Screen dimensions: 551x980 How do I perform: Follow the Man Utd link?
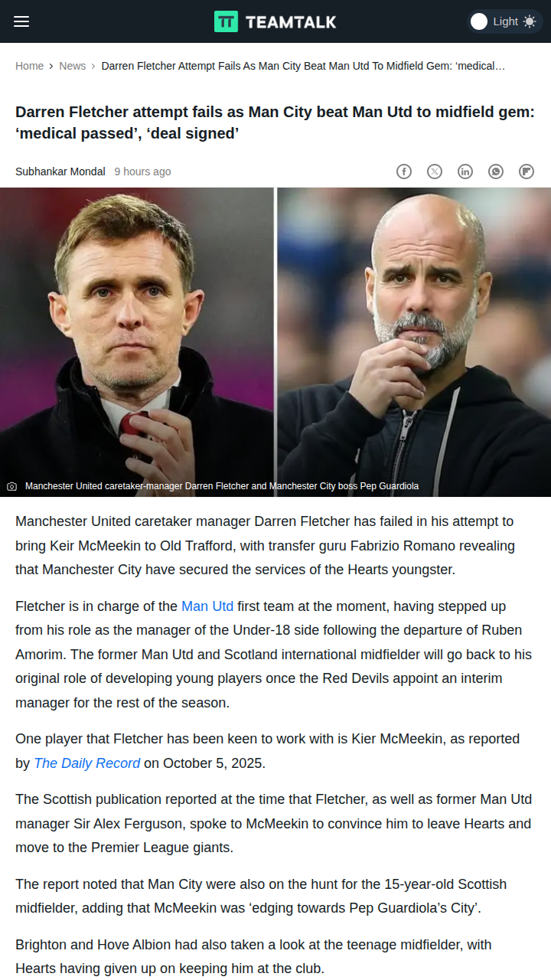click(x=207, y=606)
